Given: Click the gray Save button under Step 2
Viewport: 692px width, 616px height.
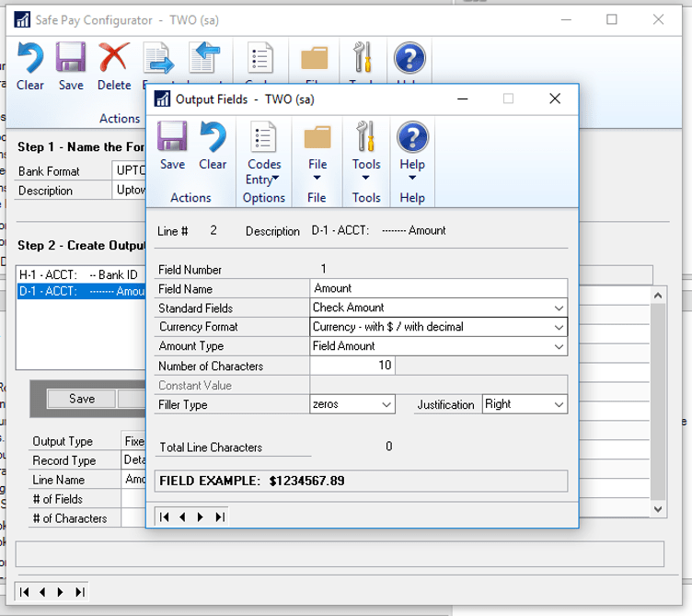Looking at the screenshot, I should pos(82,399).
